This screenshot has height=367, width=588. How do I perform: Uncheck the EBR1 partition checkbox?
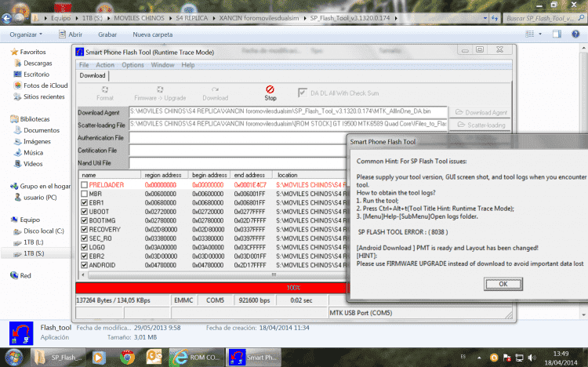click(x=85, y=202)
